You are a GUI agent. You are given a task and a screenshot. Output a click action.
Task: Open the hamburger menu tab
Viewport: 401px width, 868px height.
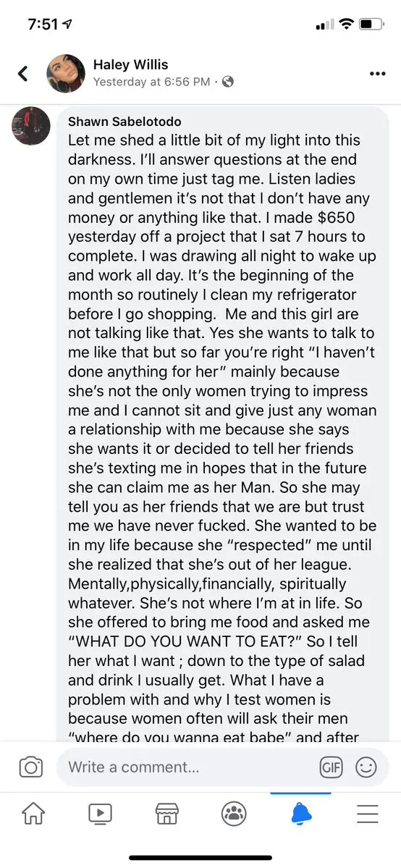367,814
